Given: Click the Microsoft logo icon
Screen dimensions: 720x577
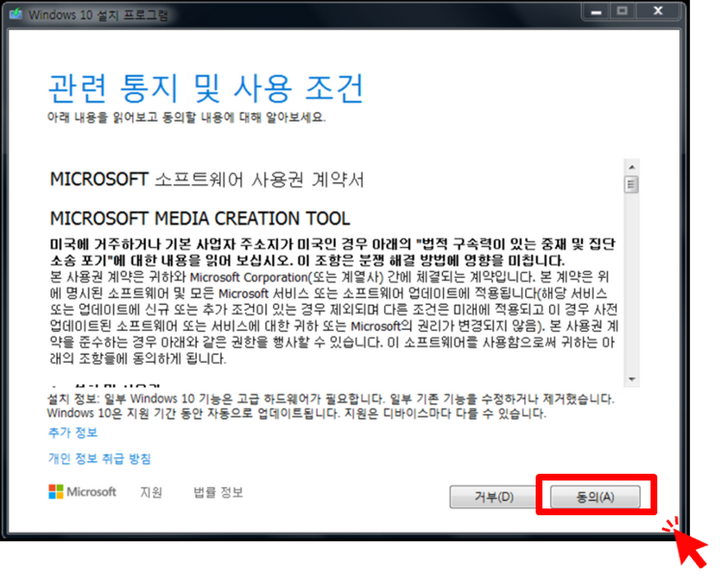Looking at the screenshot, I should 56,492.
